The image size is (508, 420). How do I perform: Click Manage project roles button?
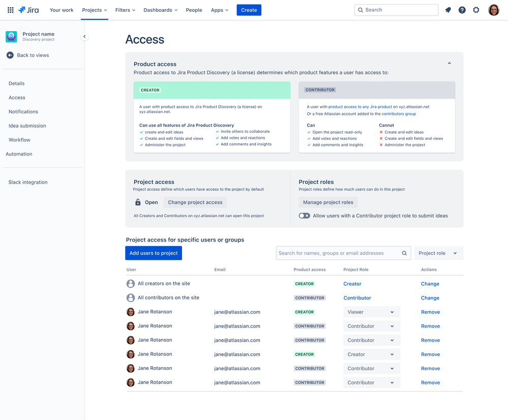coord(328,202)
